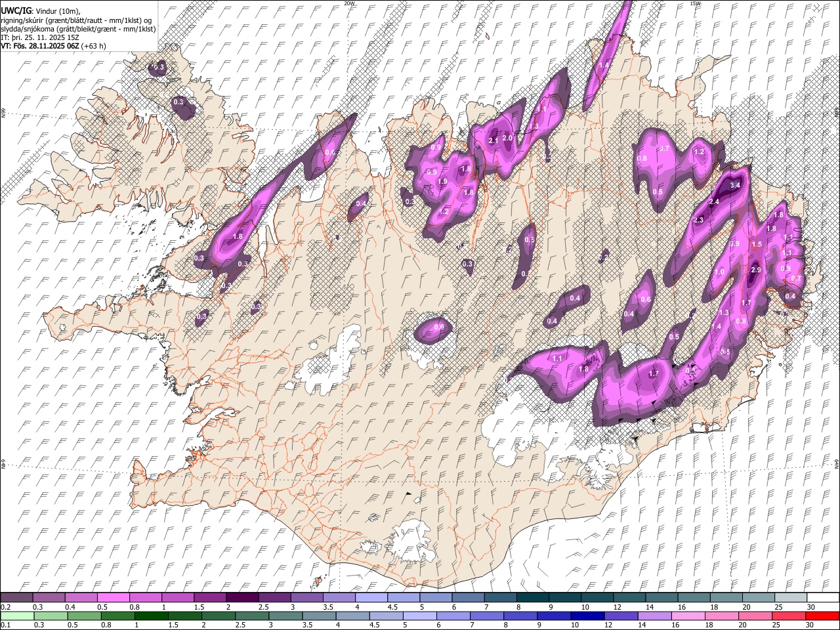Click the 3.4 precipitation value on map
This screenshot has height=630, width=840.
735,186
